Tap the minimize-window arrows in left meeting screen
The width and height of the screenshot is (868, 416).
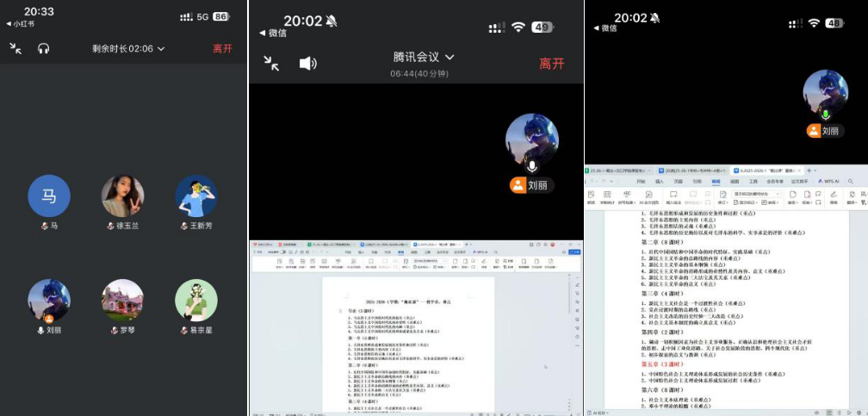tap(15, 48)
